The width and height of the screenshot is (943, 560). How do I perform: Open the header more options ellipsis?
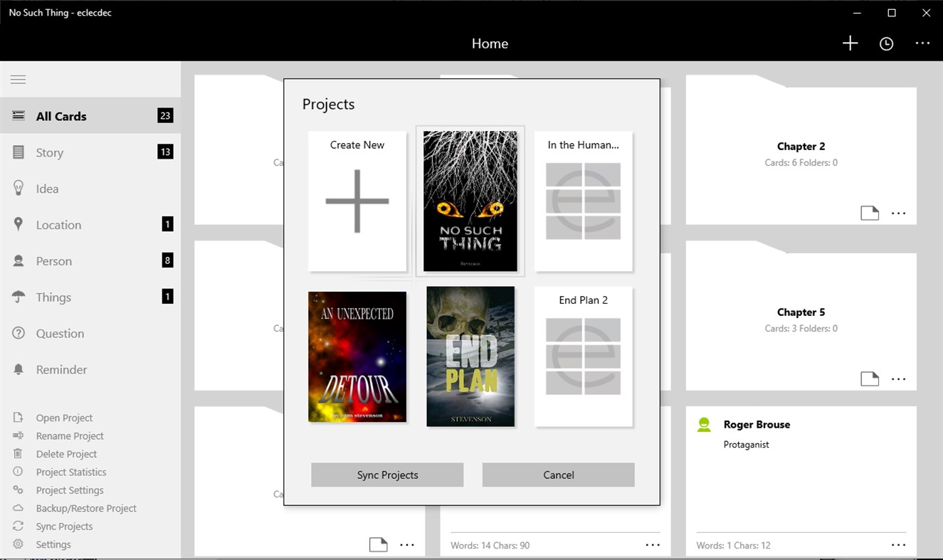922,43
